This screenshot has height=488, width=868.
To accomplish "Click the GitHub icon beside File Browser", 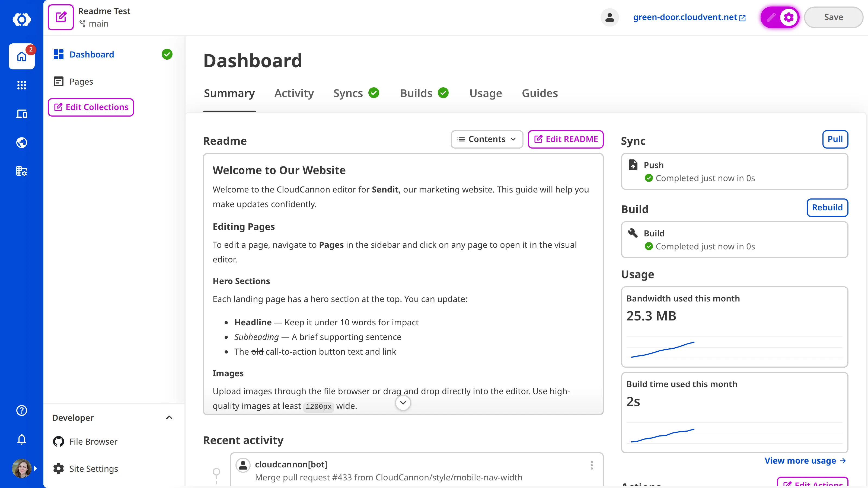I will click(x=59, y=442).
